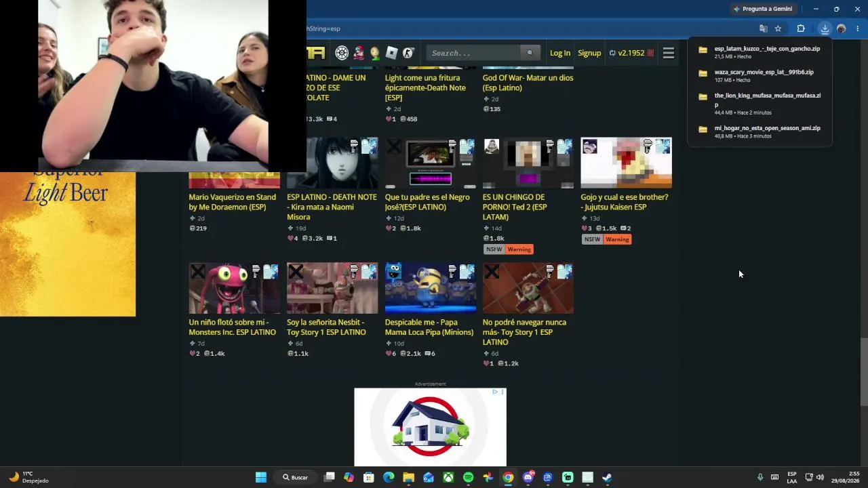Open downloaded the_lion_king_mufasa zip
Screen dimensions: 868x488
pos(759,103)
